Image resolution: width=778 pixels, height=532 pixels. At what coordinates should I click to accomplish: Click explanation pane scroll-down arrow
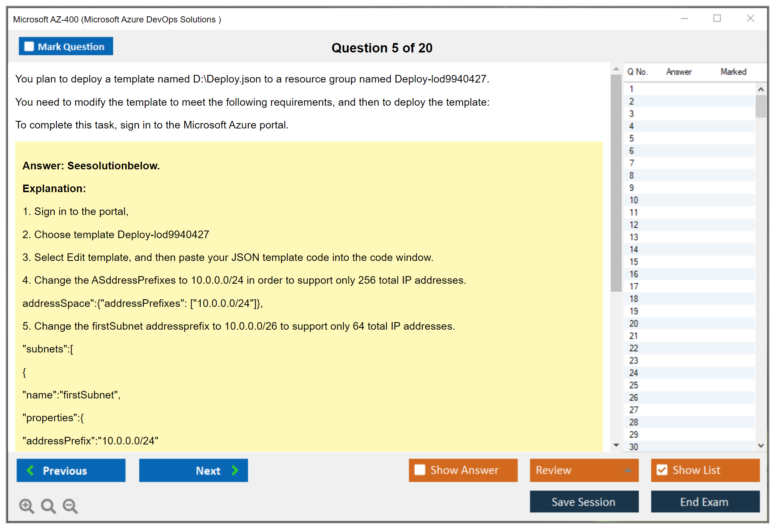[616, 445]
